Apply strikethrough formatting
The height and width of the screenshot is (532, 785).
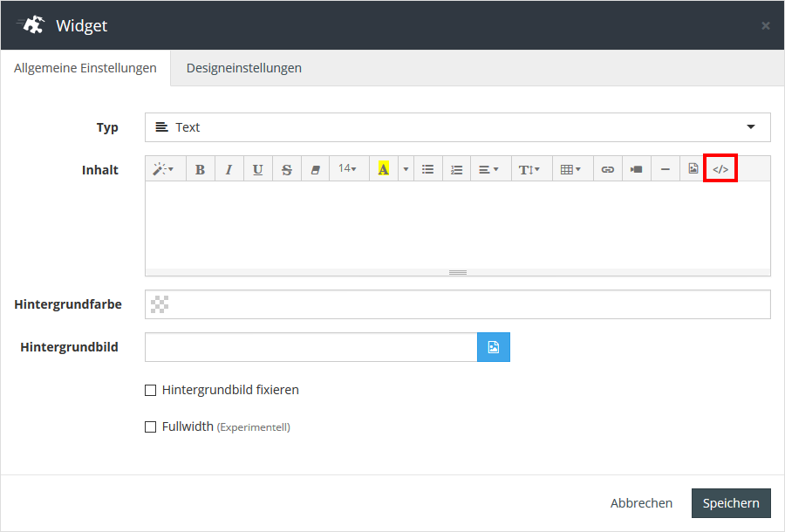[286, 169]
